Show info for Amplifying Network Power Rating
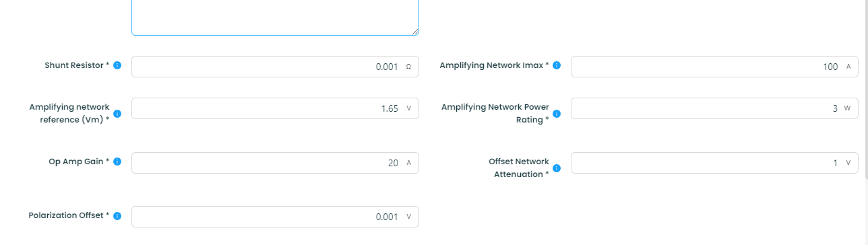 point(557,114)
